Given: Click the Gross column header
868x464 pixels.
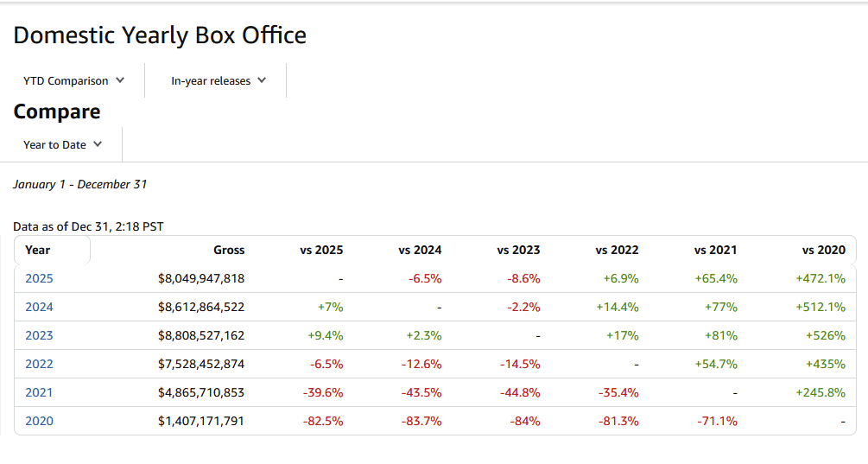Looking at the screenshot, I should click(x=229, y=250).
